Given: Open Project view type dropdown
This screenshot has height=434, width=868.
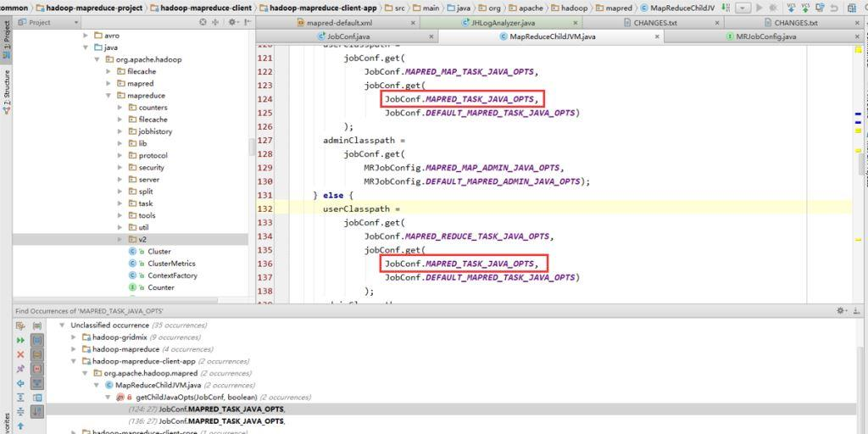Looking at the screenshot, I should [x=48, y=22].
